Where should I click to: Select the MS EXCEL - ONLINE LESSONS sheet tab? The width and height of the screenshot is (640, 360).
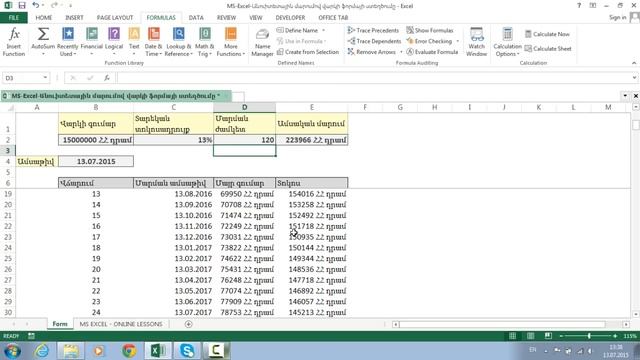(x=121, y=324)
